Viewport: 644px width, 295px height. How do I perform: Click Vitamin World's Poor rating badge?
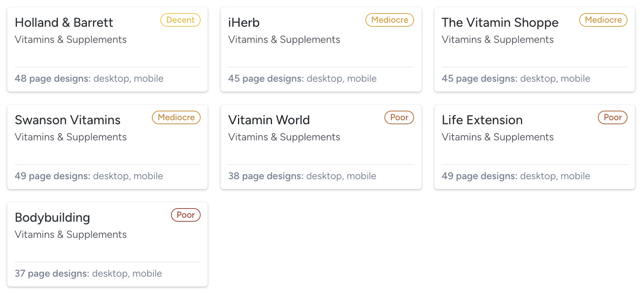coord(399,118)
